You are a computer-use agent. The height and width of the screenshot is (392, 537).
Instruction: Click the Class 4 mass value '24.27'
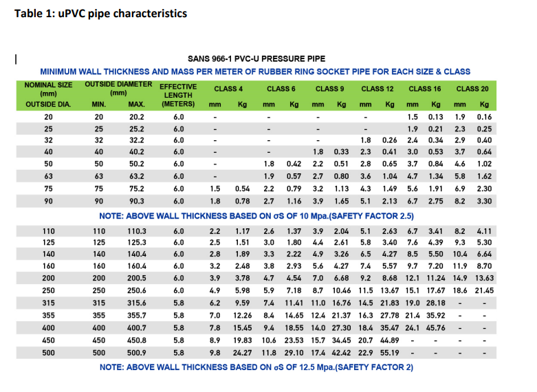pyautogui.click(x=243, y=353)
